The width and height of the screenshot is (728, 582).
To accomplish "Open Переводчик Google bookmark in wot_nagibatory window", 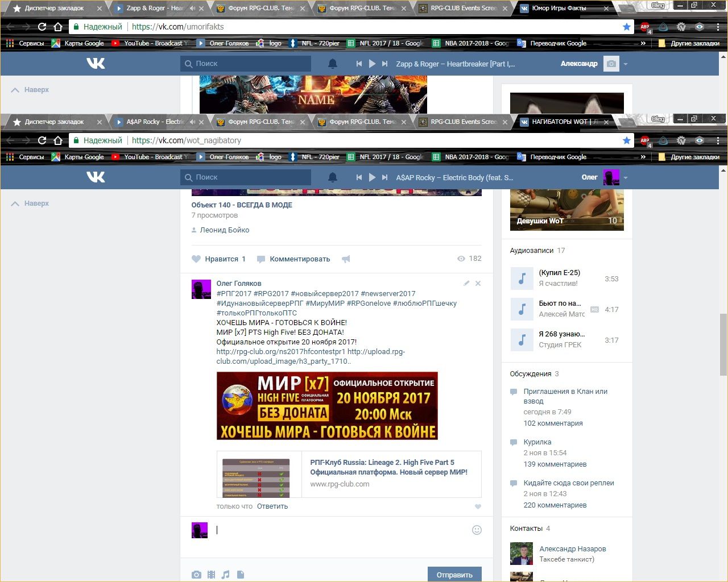I will pyautogui.click(x=552, y=157).
